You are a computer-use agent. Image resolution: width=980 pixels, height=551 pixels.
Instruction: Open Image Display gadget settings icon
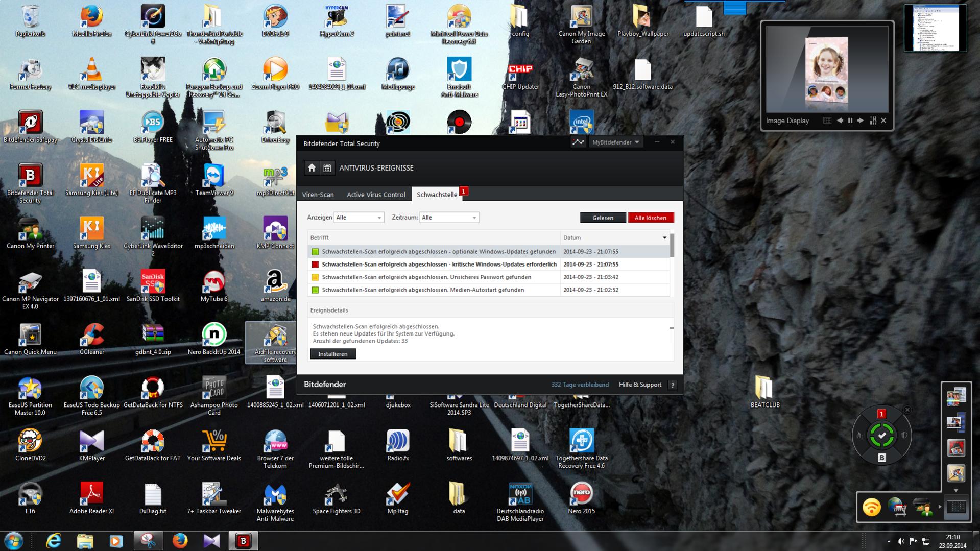(873, 121)
